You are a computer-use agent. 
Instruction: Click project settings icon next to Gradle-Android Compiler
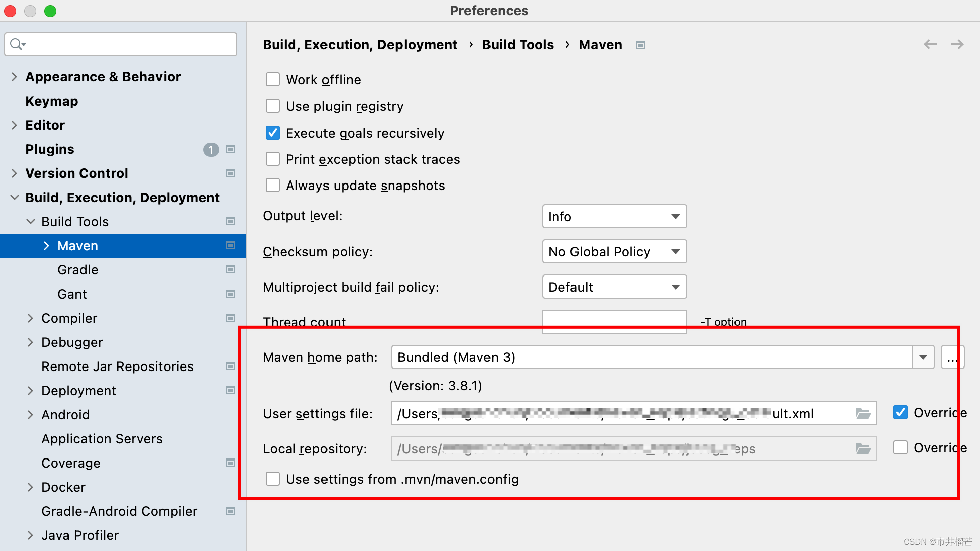[231, 511]
